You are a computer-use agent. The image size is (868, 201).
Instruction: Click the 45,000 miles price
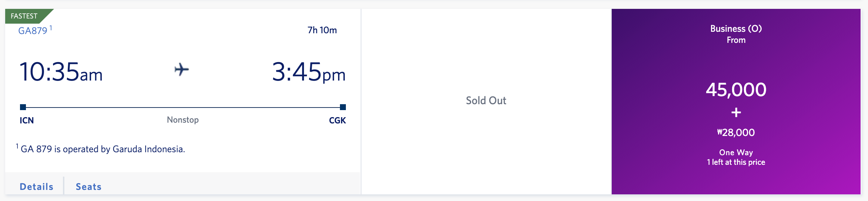736,89
